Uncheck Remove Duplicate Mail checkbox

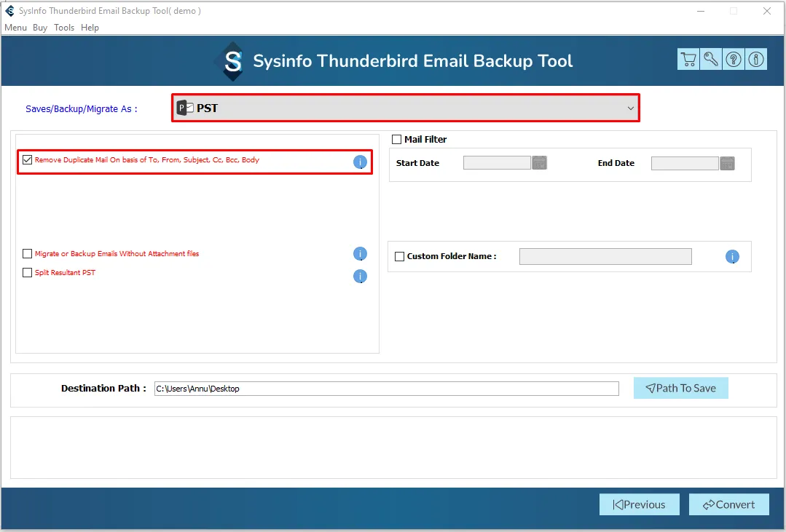(28, 160)
